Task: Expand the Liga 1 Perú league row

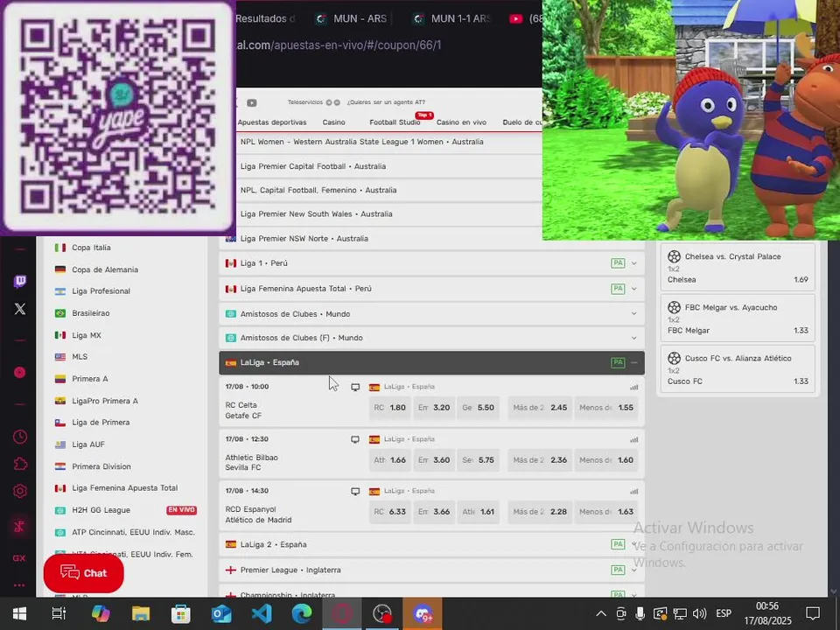Action: click(x=431, y=263)
